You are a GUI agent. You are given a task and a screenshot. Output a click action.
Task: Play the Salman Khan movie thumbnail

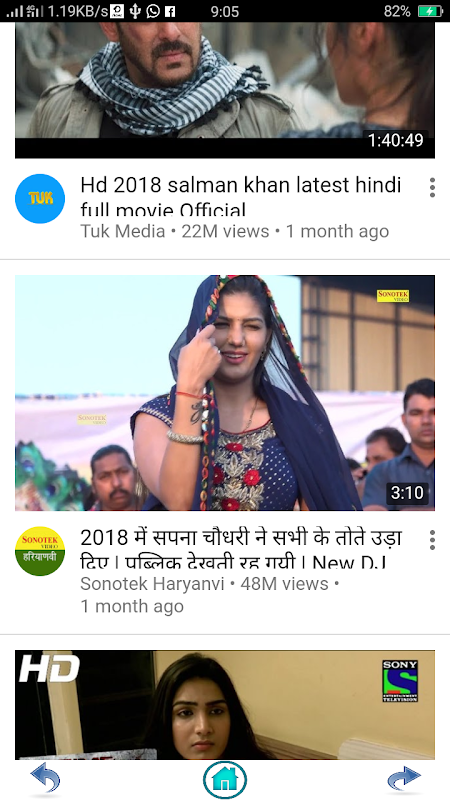click(224, 90)
